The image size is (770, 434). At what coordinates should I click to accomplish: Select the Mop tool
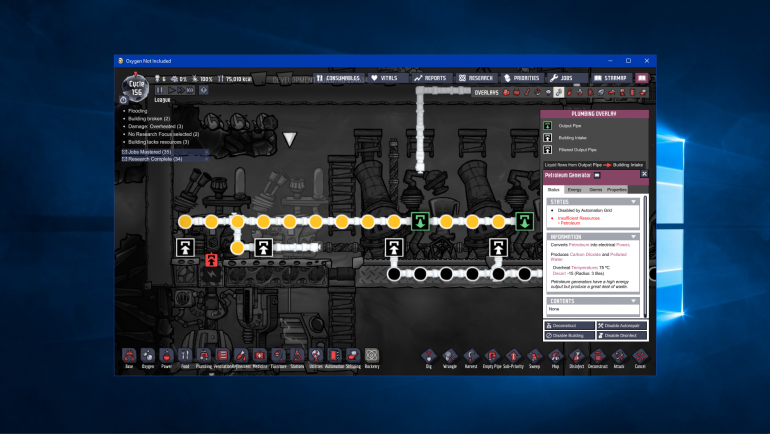(555, 355)
